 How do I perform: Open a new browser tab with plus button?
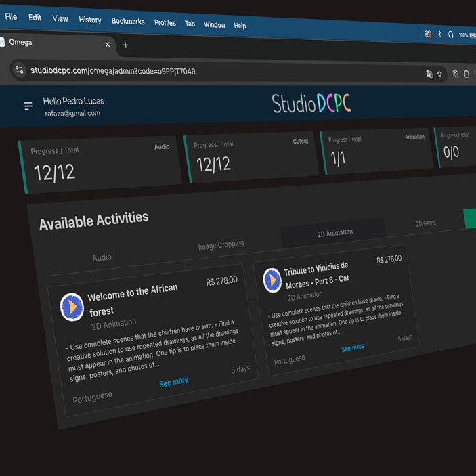click(125, 45)
